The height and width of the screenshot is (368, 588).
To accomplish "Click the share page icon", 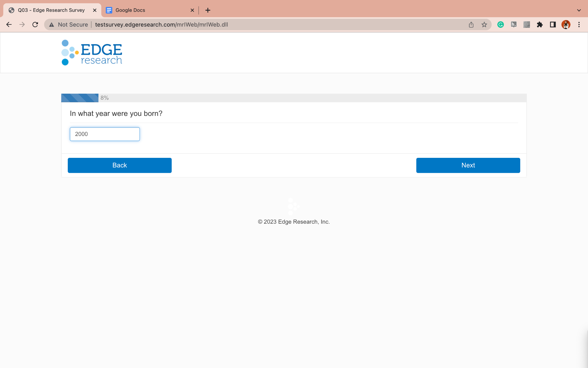I will pos(471,24).
